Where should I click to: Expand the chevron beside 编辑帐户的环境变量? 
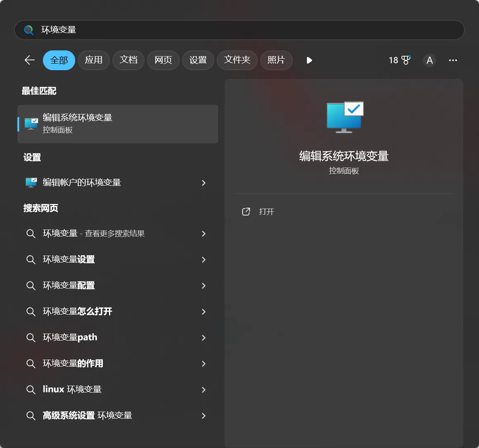coord(204,183)
